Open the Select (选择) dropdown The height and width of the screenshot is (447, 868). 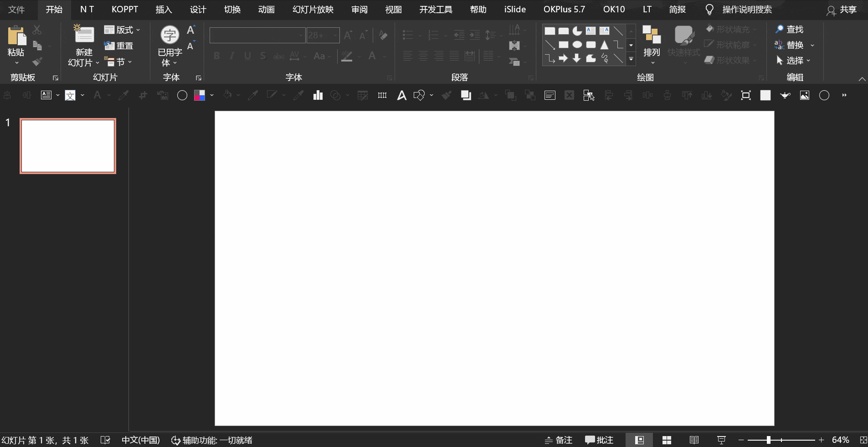tap(793, 60)
